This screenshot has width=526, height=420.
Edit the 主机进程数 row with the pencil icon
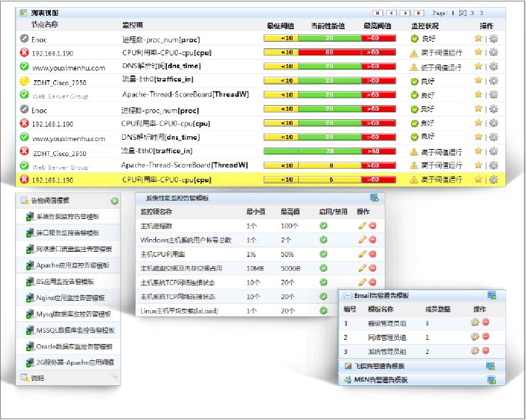[362, 226]
